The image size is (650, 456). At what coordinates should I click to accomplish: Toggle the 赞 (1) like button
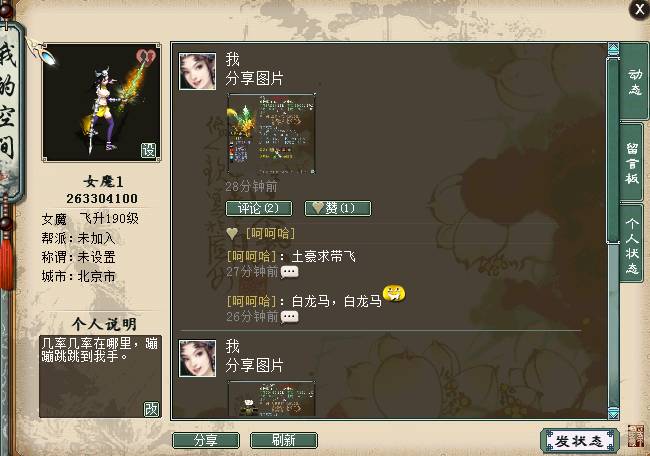[338, 208]
